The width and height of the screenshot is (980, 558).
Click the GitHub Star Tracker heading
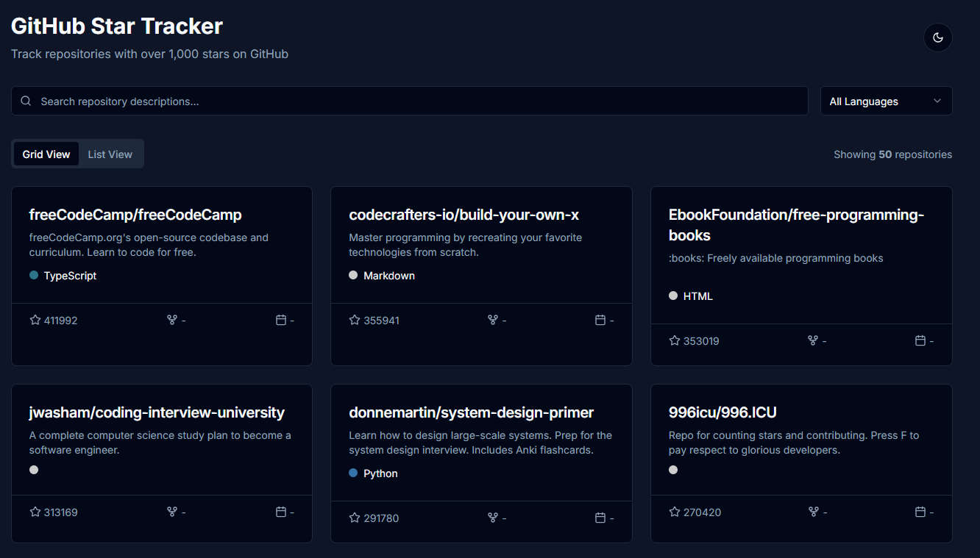coord(117,26)
